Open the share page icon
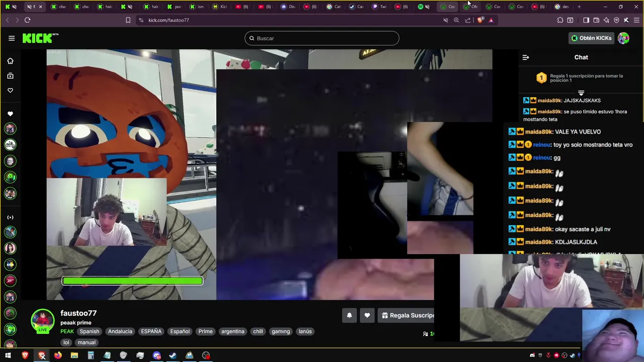Viewport: 644px width, 362px height. pyautogui.click(x=468, y=20)
